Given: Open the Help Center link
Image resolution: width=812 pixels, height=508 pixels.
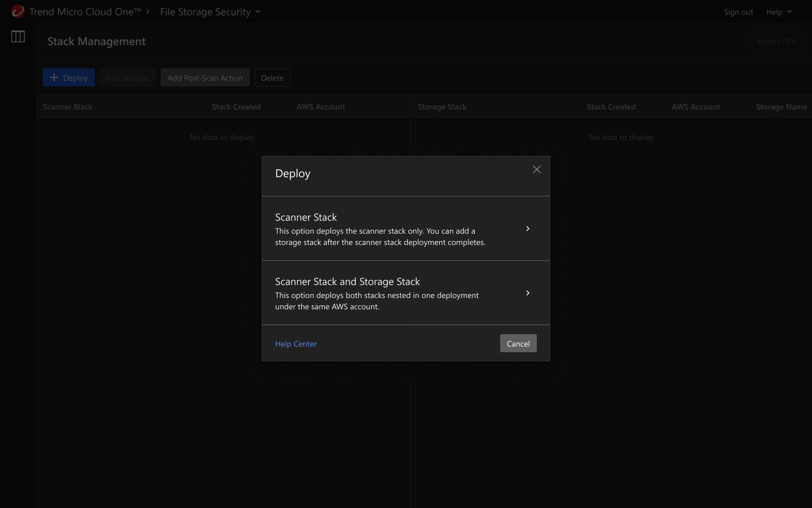Looking at the screenshot, I should pos(295,344).
